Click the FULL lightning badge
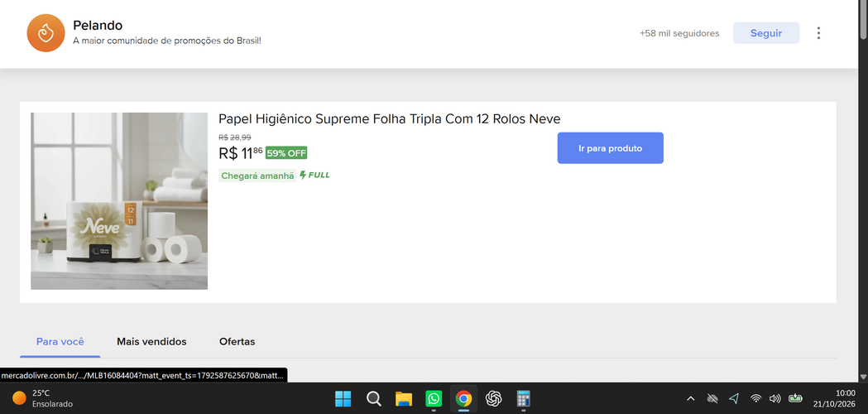This screenshot has width=868, height=414. click(x=314, y=176)
